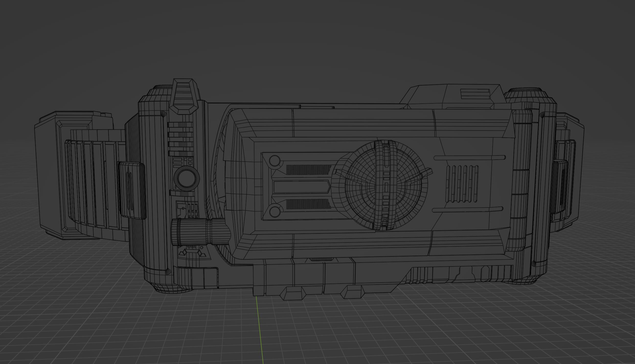The image size is (635, 364).
Task: Select the vertical vent slats right of dome
Action: [x=462, y=184]
